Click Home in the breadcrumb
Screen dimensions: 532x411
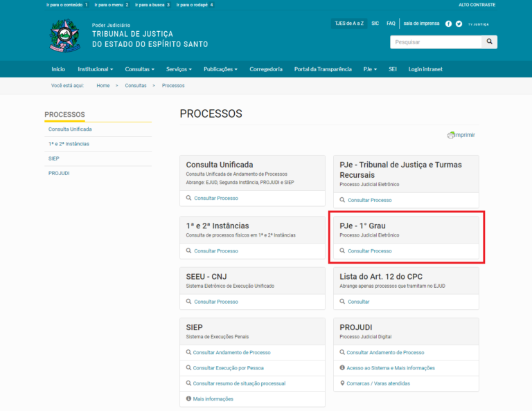coord(103,86)
